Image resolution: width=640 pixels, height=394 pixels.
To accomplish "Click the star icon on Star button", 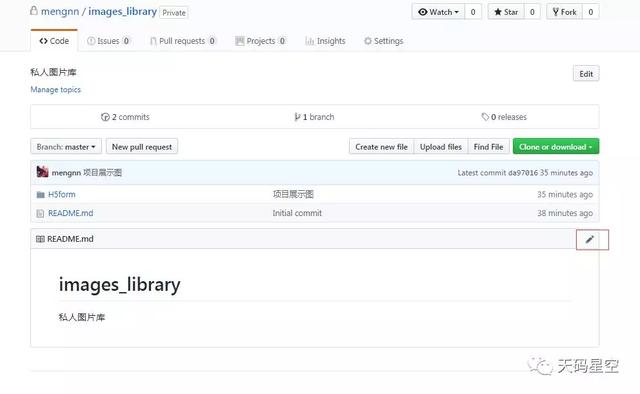I will [x=498, y=12].
